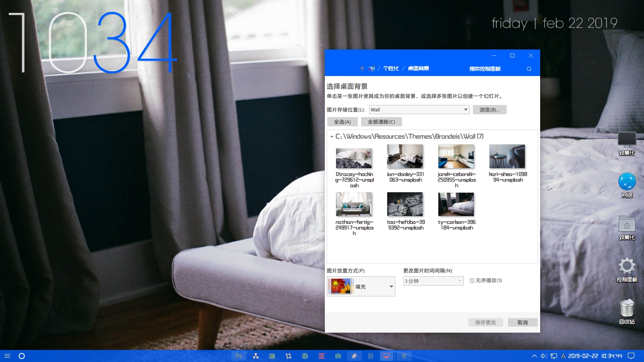644x362 pixels.
Task: Click the control panel icon in breadcrumb
Action: point(372,69)
